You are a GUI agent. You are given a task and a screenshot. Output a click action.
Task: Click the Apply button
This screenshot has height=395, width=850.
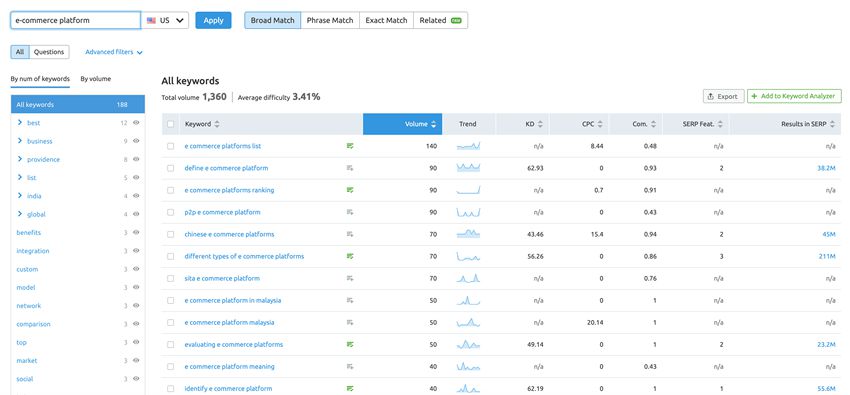(214, 20)
